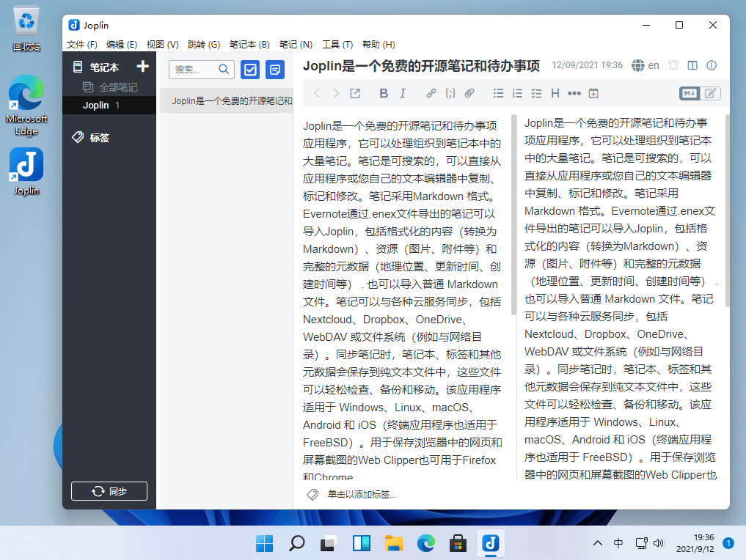The width and height of the screenshot is (746, 560).
Task: Open the 编辑 (E) menu
Action: click(x=122, y=44)
